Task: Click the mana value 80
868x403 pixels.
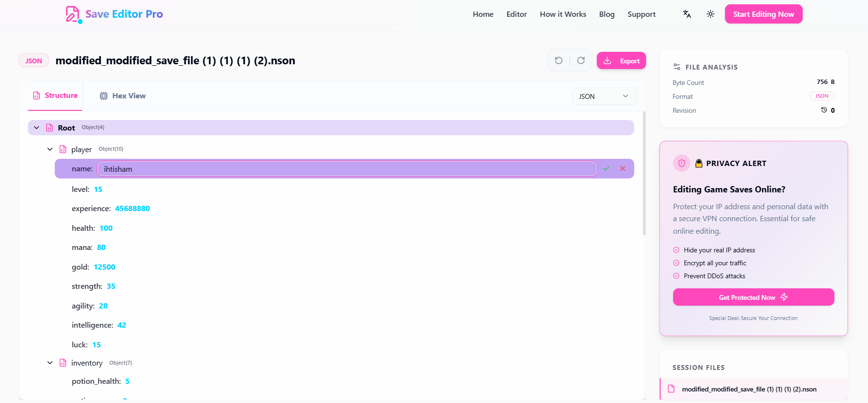Action: (x=101, y=247)
